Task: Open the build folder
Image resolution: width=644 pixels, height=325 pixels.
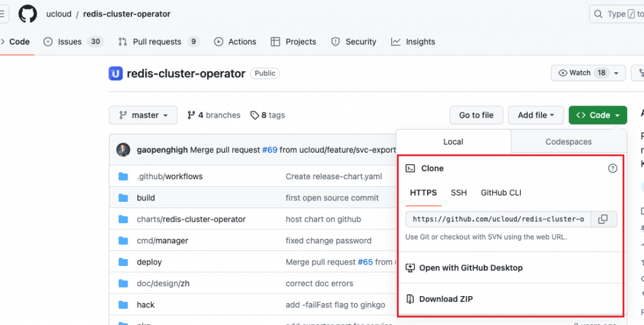Action: [146, 198]
